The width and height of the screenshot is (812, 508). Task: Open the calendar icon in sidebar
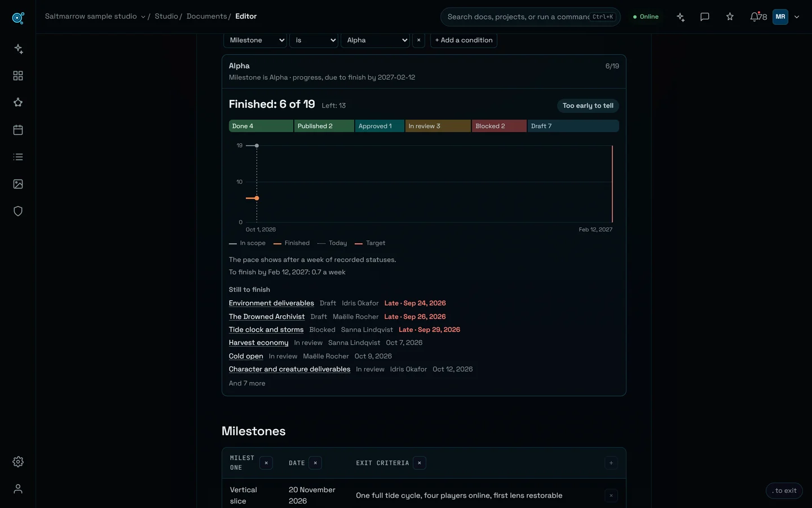pos(18,130)
